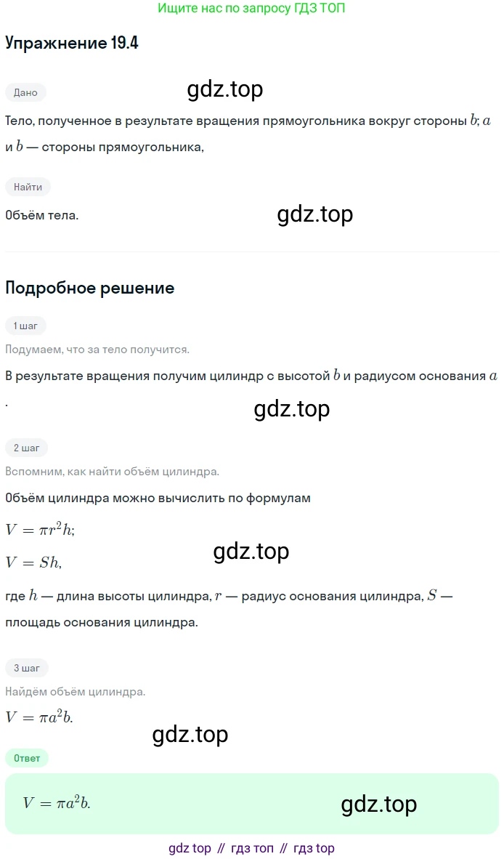The height and width of the screenshot is (859, 504).
Task: Click the "Упражнение 19.4" heading
Action: [72, 44]
